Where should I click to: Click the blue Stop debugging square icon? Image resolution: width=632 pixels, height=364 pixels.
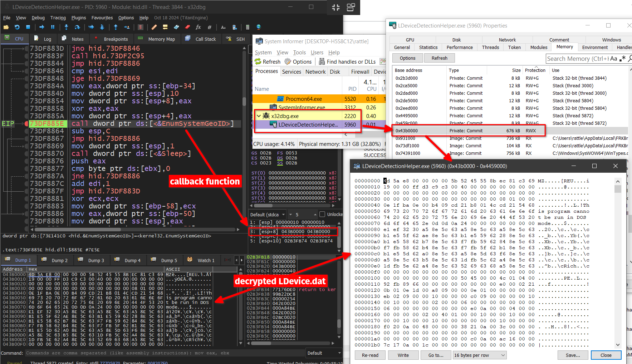pos(28,27)
